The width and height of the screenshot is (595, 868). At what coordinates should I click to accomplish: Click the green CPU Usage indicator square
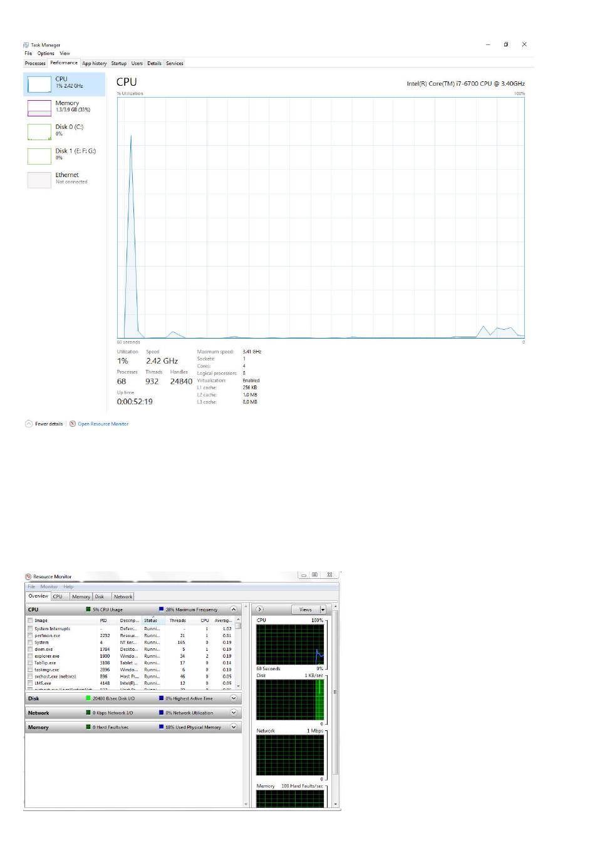[88, 609]
